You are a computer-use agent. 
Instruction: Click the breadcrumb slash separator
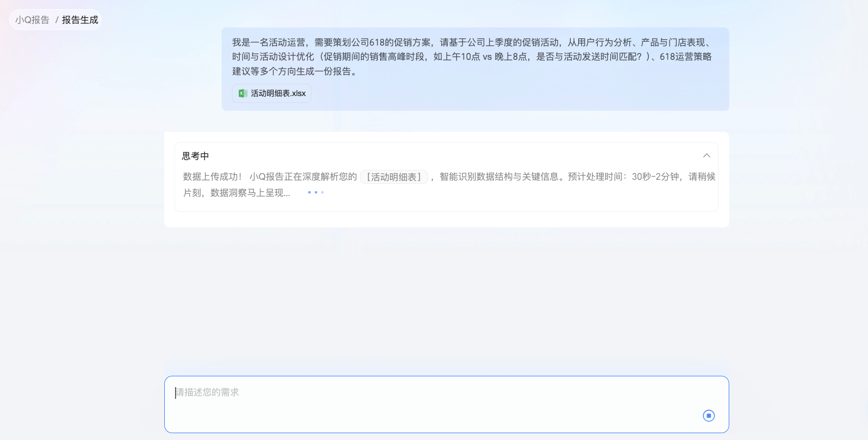(x=57, y=20)
